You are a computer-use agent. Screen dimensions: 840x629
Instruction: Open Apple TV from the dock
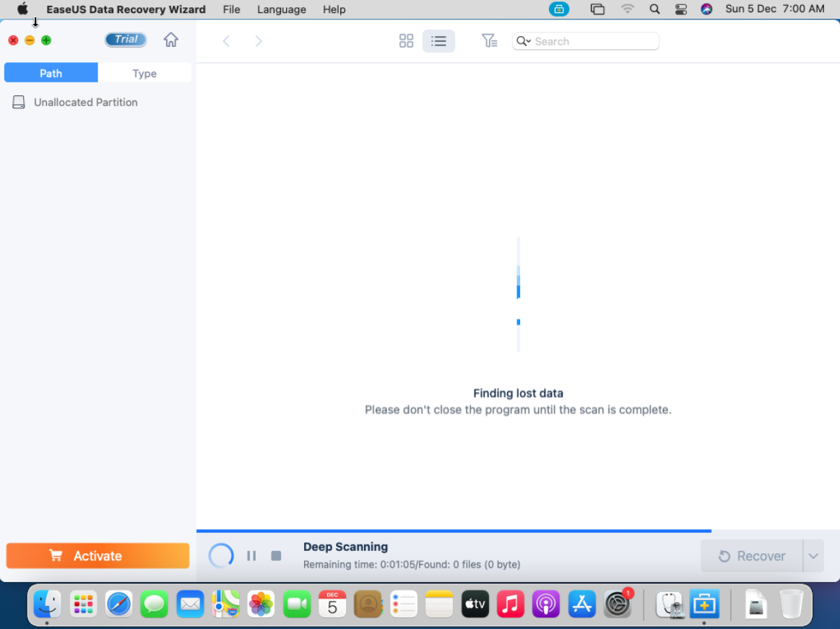(x=475, y=604)
